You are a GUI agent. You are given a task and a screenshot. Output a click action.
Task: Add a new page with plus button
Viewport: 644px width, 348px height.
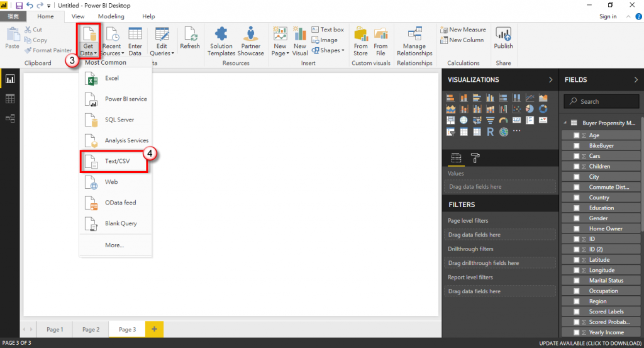pyautogui.click(x=155, y=329)
